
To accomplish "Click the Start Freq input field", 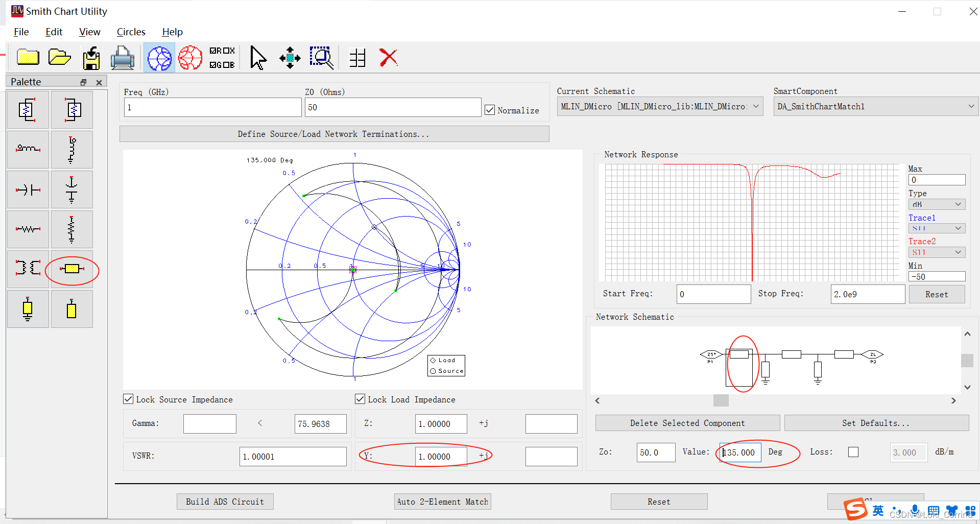I will click(713, 294).
